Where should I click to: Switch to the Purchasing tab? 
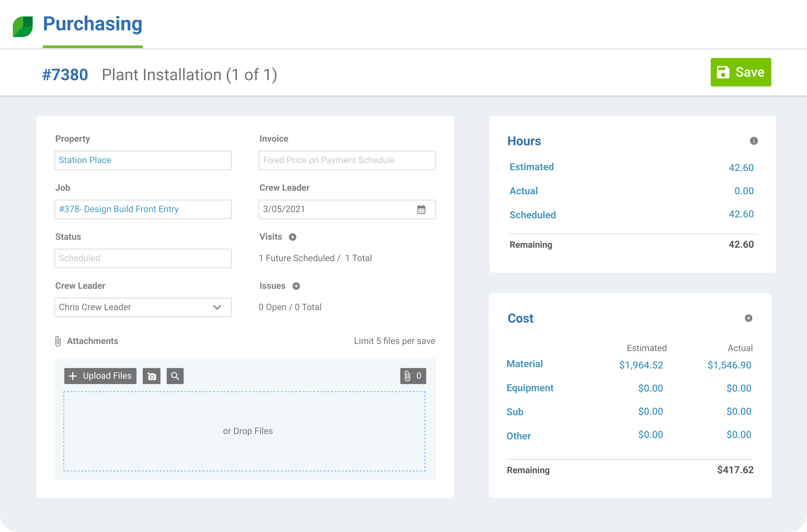pyautogui.click(x=92, y=23)
